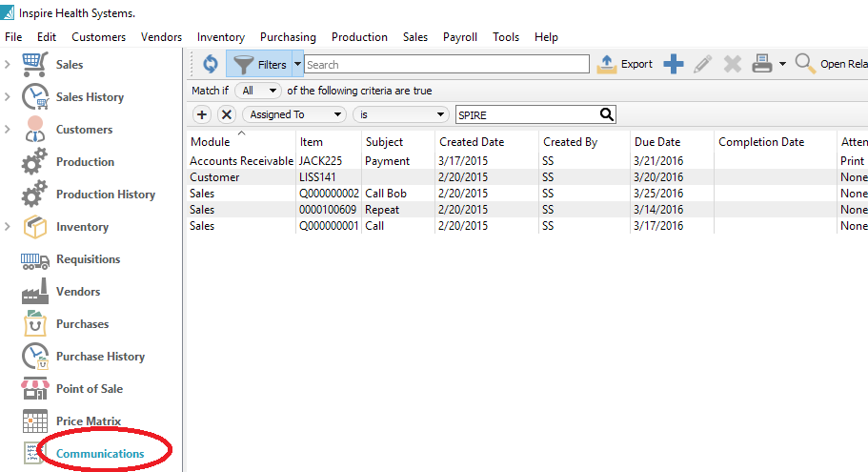Open the Payroll menu

[460, 37]
